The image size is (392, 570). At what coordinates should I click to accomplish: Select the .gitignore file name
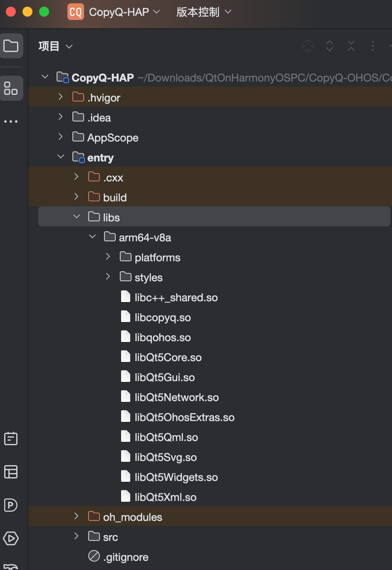[x=126, y=557]
